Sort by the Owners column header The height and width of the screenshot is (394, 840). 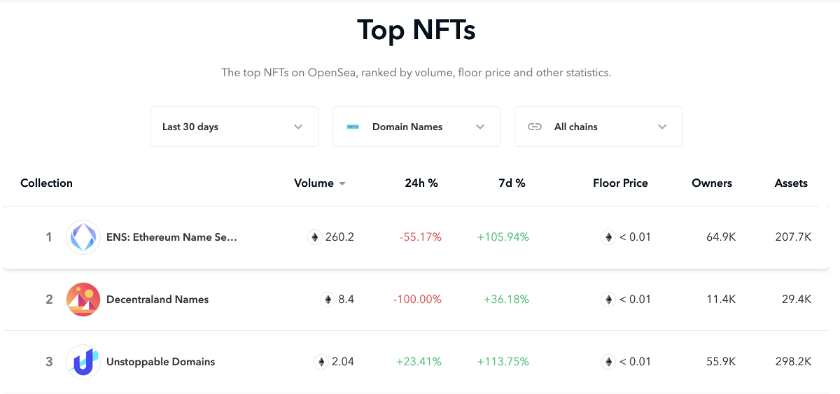(712, 183)
